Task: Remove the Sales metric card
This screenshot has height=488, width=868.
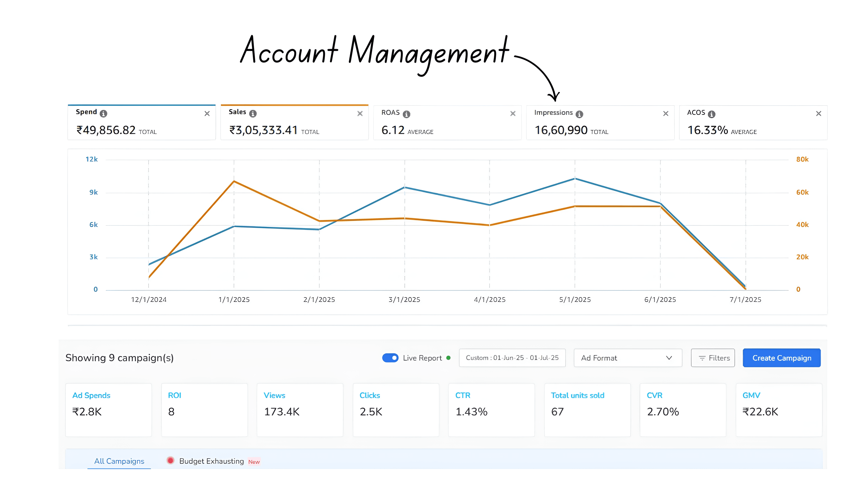Action: click(360, 114)
